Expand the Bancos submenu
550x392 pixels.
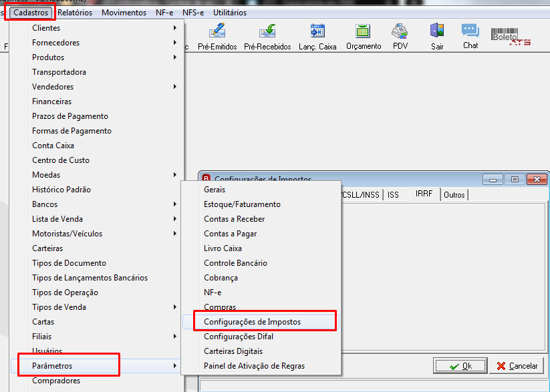(x=97, y=204)
